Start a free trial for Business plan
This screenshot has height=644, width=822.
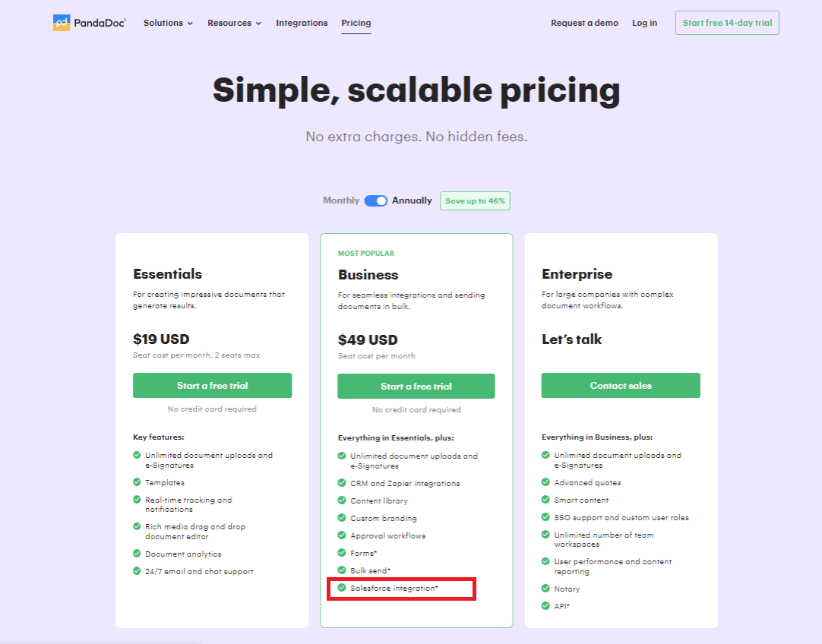pyautogui.click(x=416, y=387)
